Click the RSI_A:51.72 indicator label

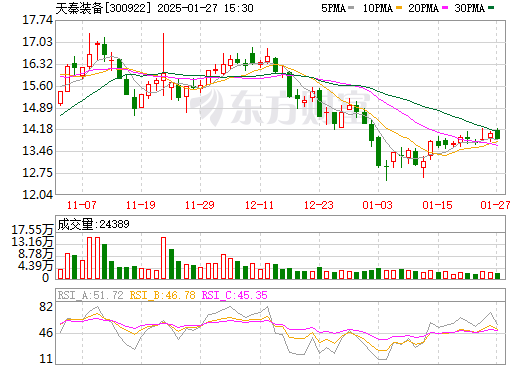[90, 295]
